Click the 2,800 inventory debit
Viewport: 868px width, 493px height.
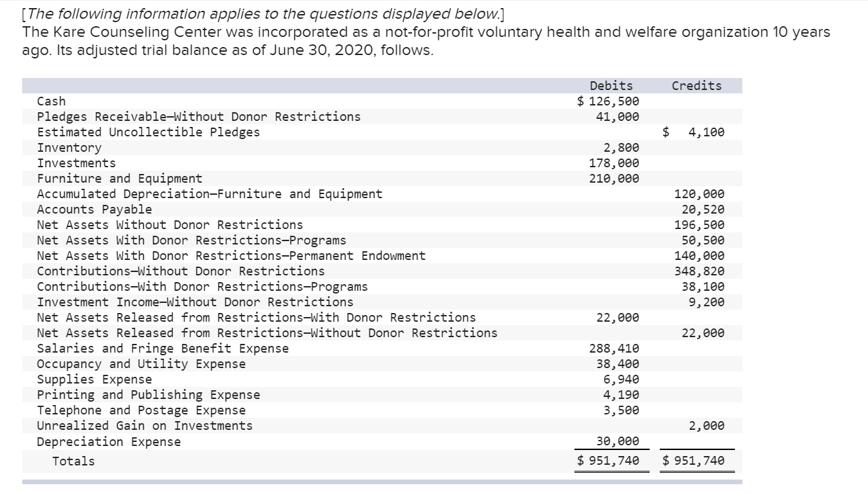click(x=621, y=148)
